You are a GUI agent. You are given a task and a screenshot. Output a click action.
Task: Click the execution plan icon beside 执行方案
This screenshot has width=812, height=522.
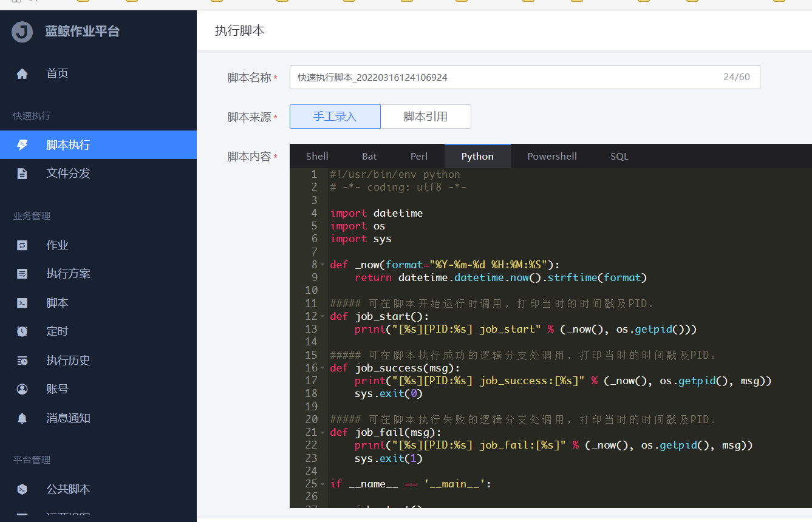pos(22,274)
